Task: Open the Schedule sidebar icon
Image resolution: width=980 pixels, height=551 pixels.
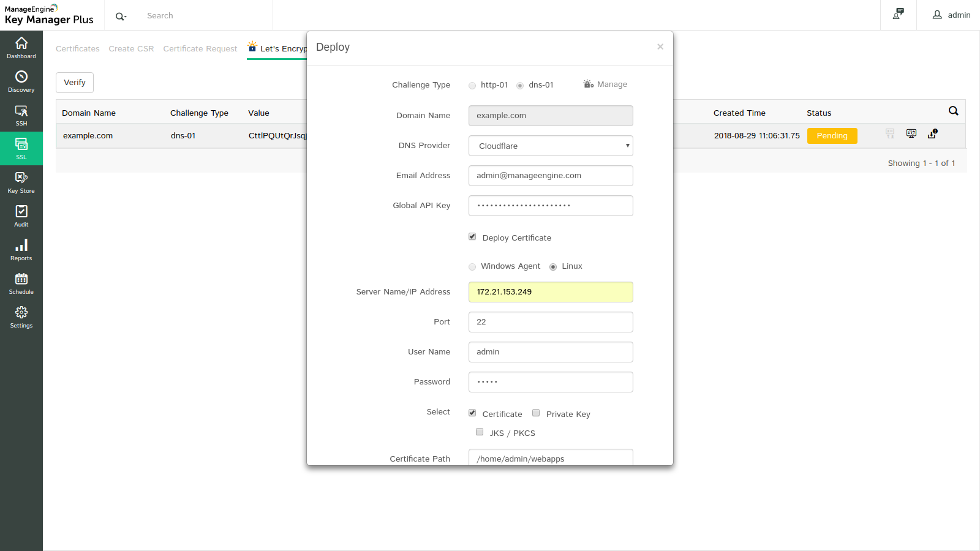Action: (x=21, y=283)
